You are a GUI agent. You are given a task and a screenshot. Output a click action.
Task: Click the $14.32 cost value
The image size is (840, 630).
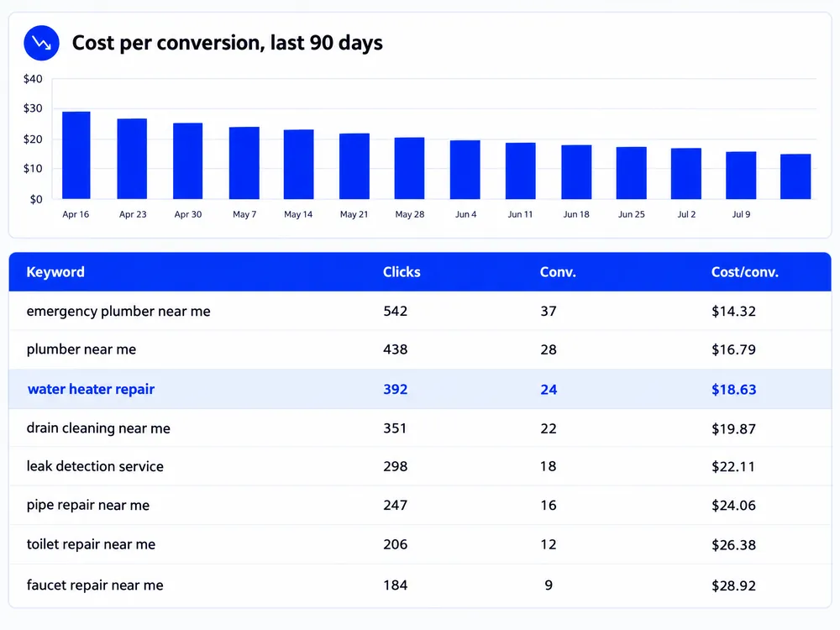point(733,312)
